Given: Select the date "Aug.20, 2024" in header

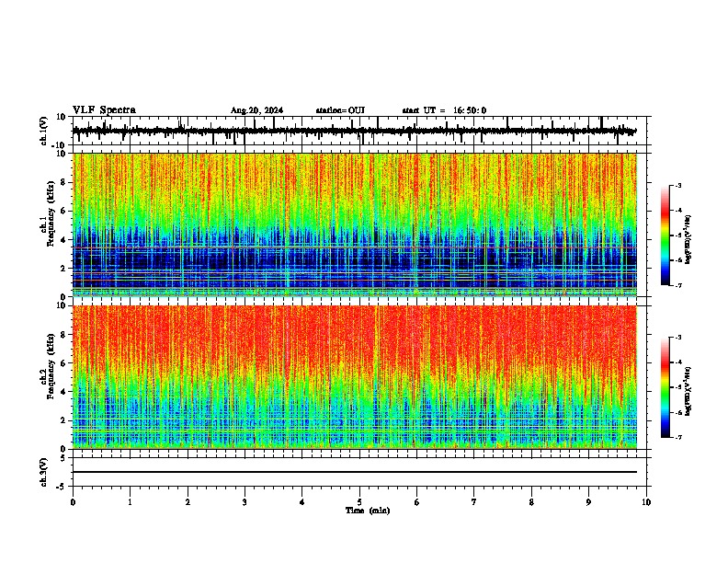Looking at the screenshot, I should tap(256, 110).
